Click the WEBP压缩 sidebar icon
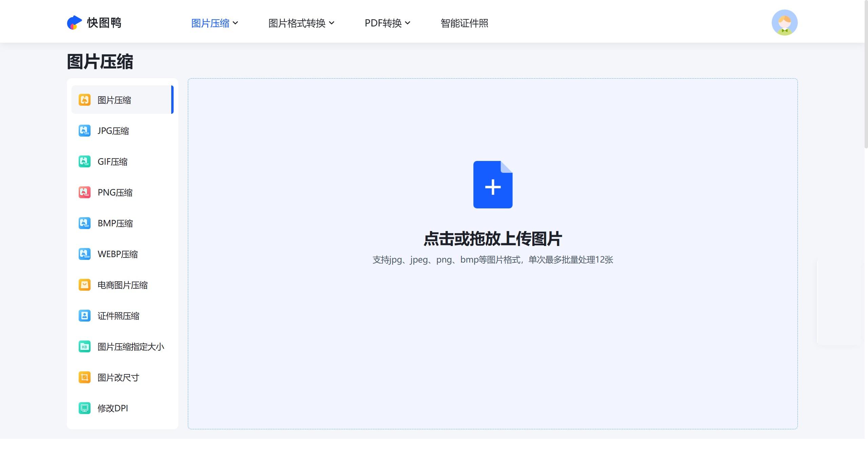The image size is (868, 453). 84,254
